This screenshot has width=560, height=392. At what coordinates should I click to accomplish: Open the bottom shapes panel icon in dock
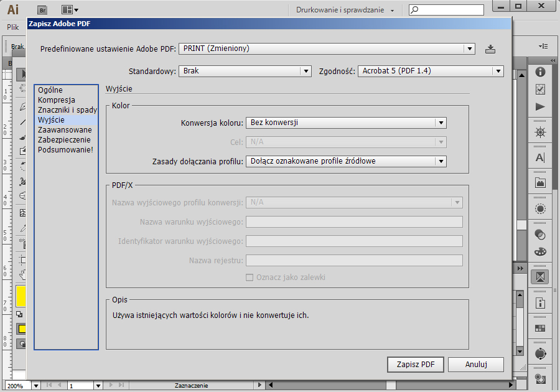(540, 379)
